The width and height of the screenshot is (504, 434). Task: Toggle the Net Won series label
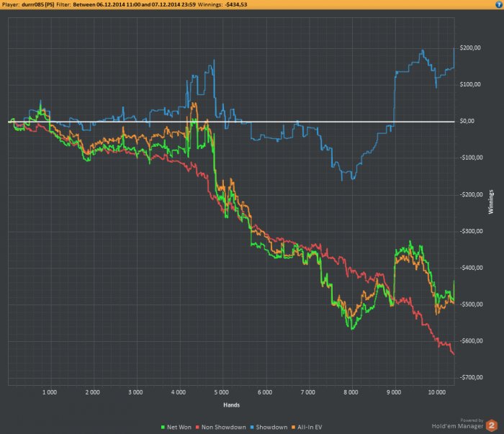click(179, 428)
